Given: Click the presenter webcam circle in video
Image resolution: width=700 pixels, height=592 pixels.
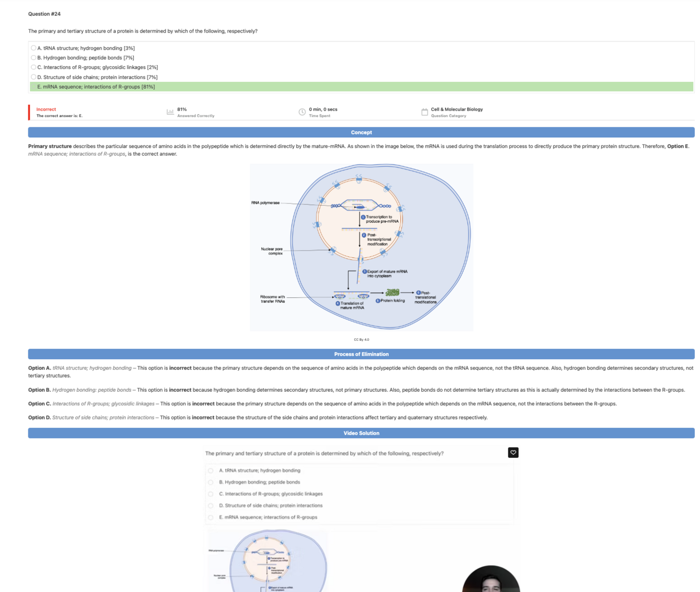Looking at the screenshot, I should pyautogui.click(x=491, y=579).
